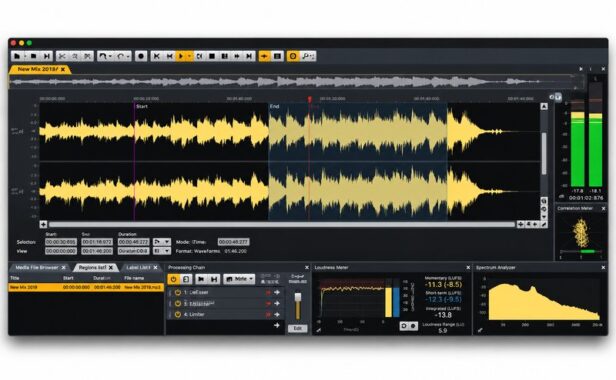Viewport: 616px width, 380px height.
Task: Click the Record button
Action: (x=141, y=56)
